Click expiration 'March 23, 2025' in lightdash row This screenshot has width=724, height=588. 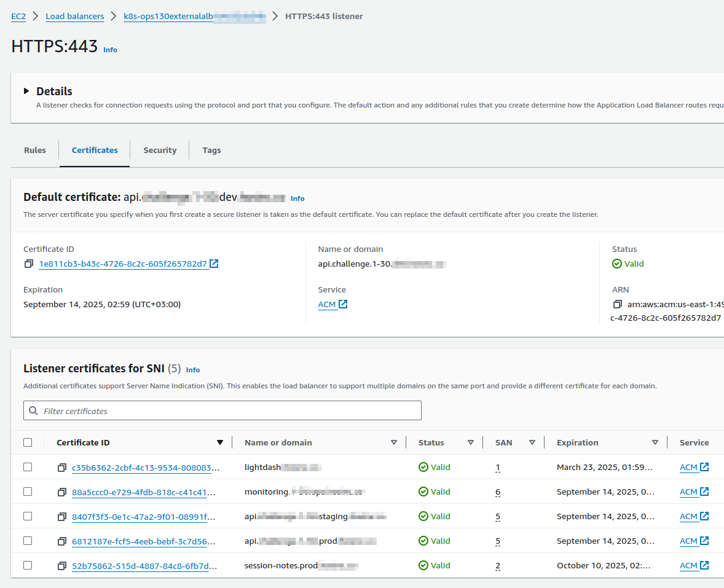[605, 467]
